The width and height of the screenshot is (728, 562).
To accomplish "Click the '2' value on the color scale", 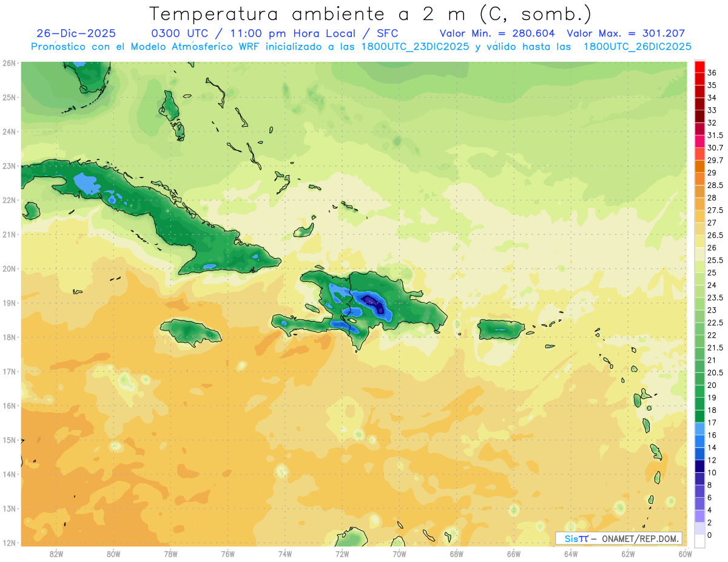I will [x=710, y=523].
